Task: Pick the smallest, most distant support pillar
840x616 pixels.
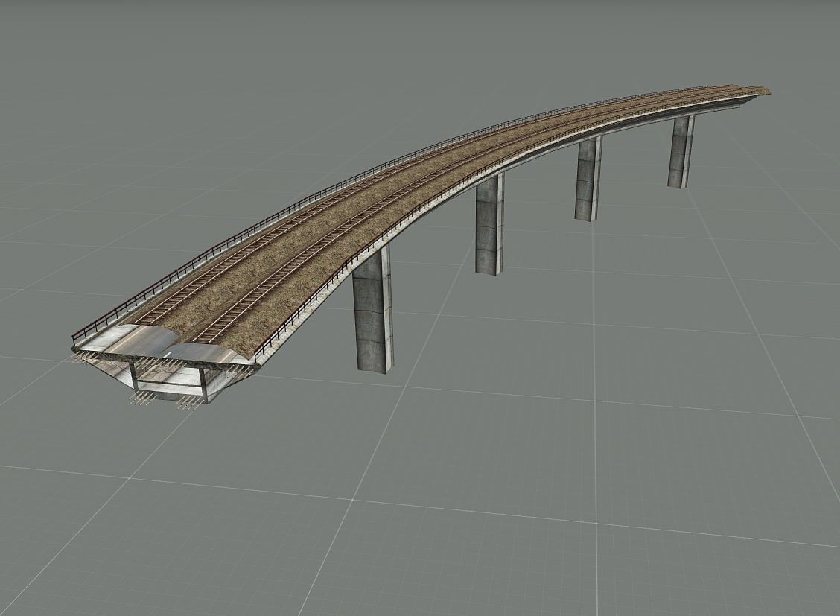Action: tap(681, 152)
